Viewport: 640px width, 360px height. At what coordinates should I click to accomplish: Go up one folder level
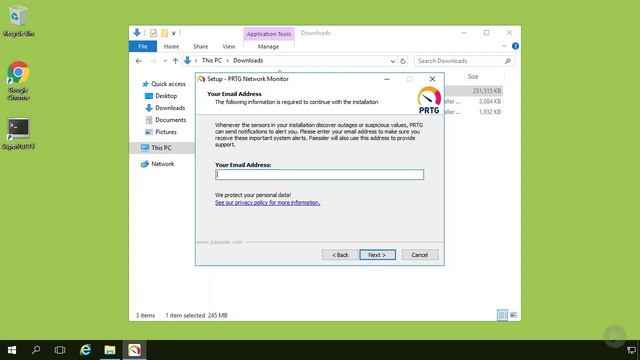(x=175, y=61)
